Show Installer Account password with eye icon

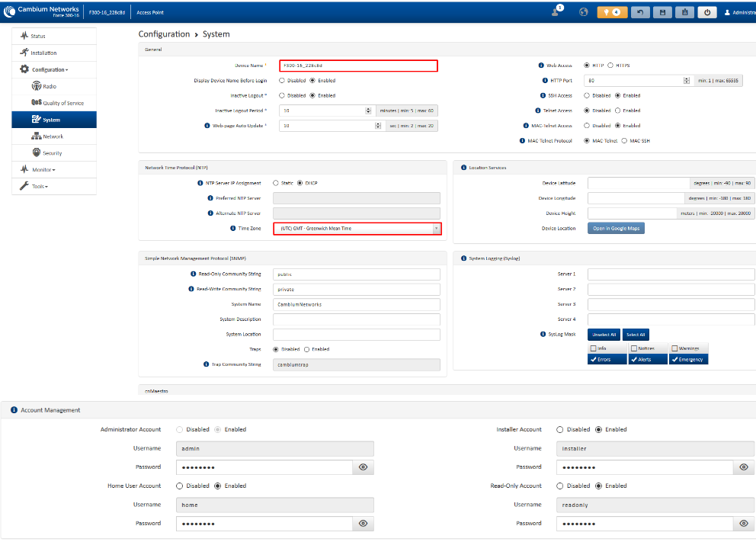click(x=744, y=467)
